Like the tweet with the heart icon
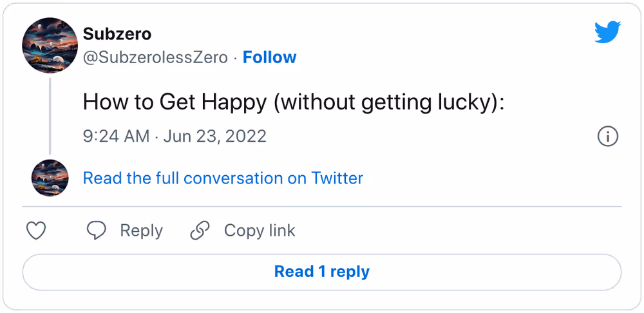 click(36, 231)
